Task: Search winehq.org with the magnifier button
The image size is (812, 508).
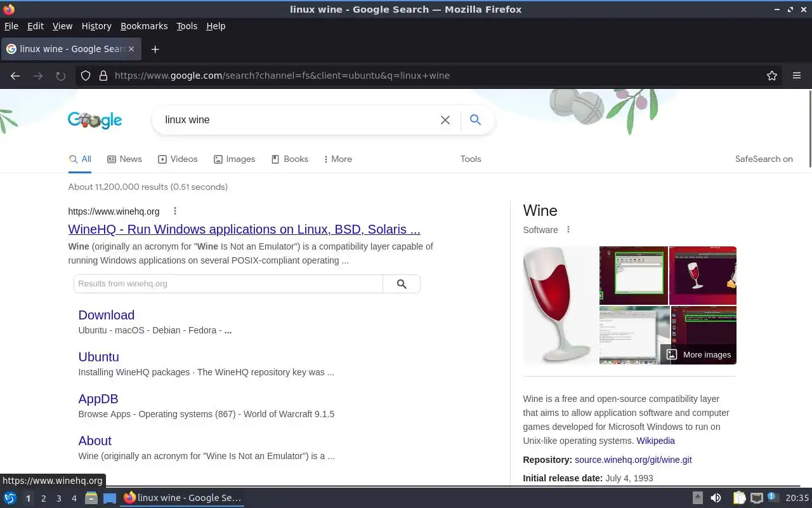Action: point(402,284)
